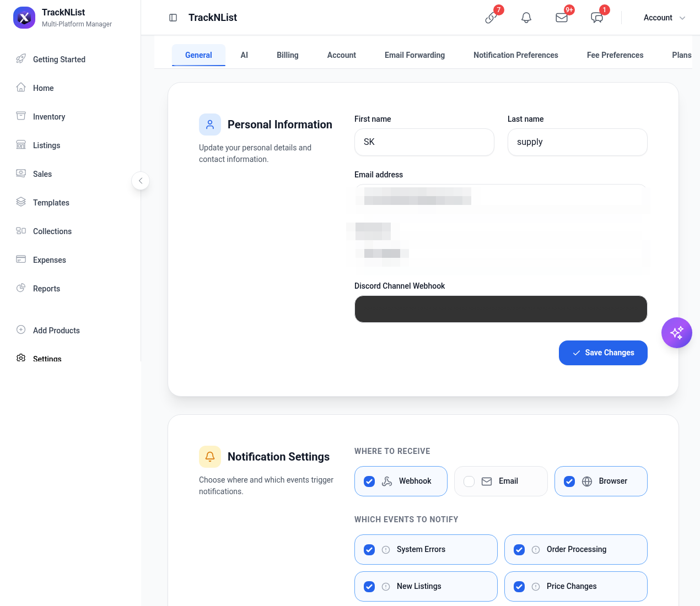Click the Settings gear icon
Screen dimensions: 700x606
click(x=21, y=358)
